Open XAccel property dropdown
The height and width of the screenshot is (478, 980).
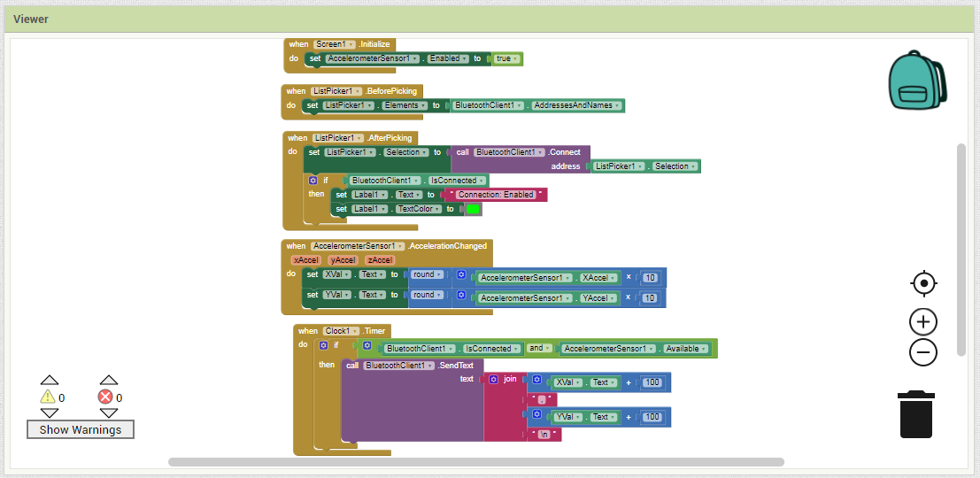coord(599,278)
